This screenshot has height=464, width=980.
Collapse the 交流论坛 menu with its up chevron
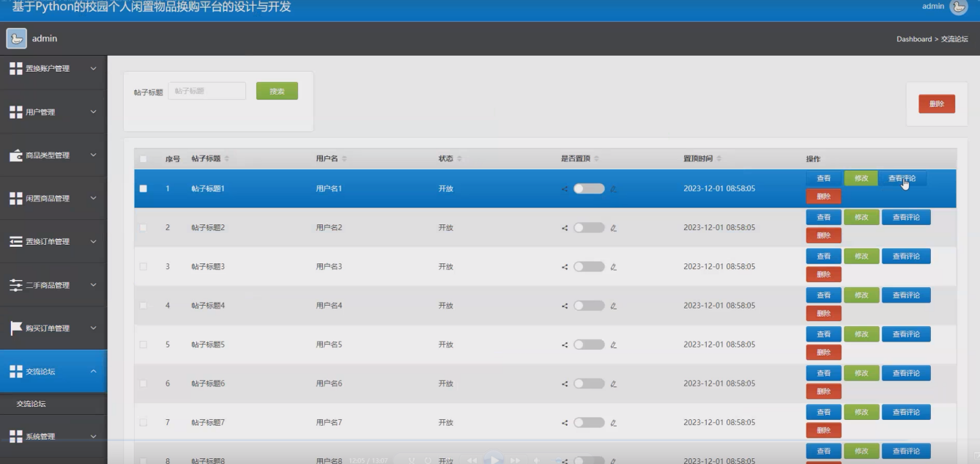[93, 372]
